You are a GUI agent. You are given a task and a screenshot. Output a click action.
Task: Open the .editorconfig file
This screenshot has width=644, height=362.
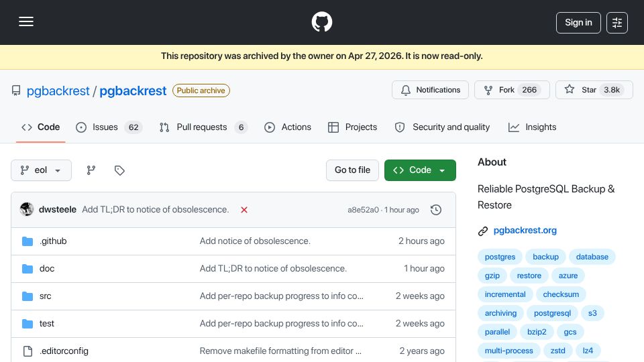tap(64, 351)
